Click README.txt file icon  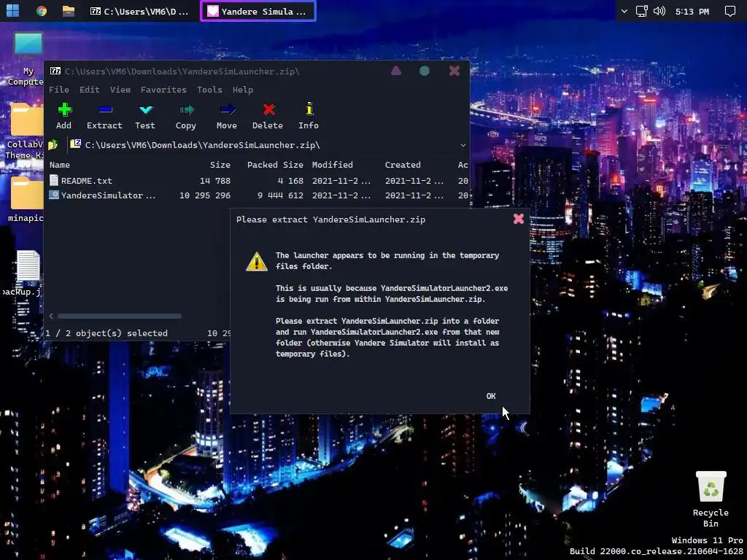point(54,181)
